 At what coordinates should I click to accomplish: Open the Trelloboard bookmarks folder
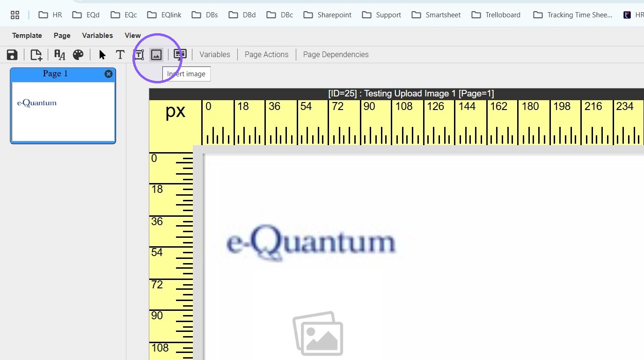(496, 15)
